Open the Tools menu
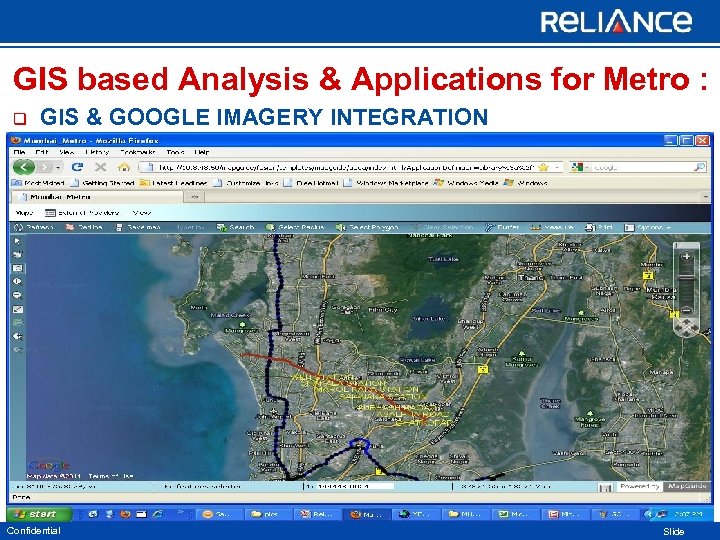Screen dimensions: 720x540 coord(175,152)
